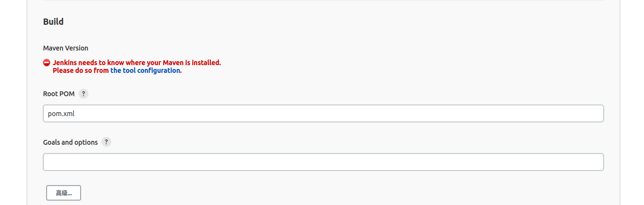This screenshot has height=205, width=644.
Task: Follow the blue 'the tool configuration' hyperlink
Action: [x=145, y=70]
